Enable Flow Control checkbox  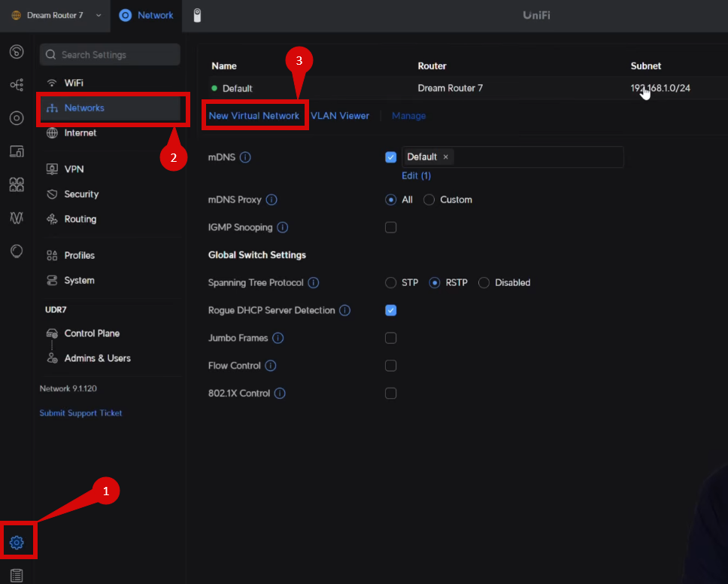[391, 366]
